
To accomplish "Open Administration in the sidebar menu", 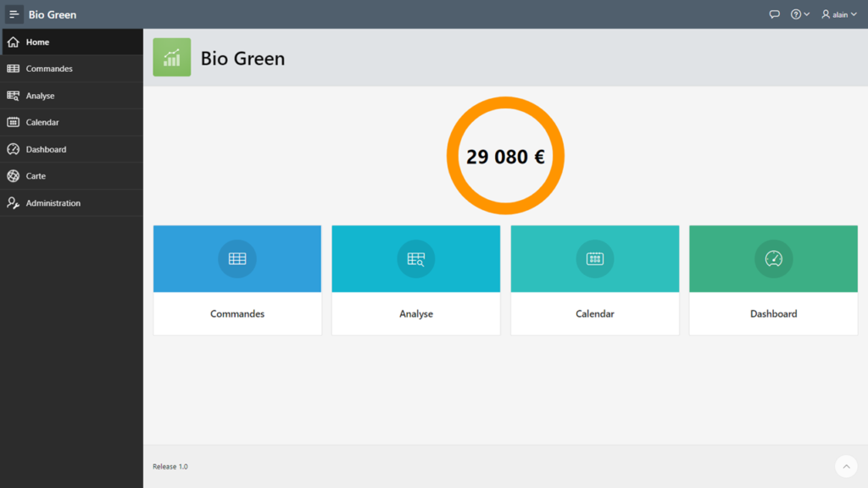I will point(72,203).
